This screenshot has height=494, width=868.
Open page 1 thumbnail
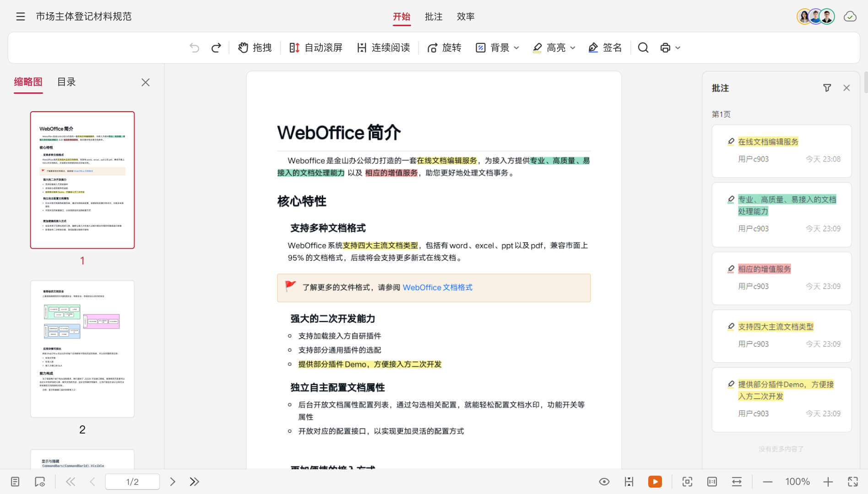(x=82, y=180)
